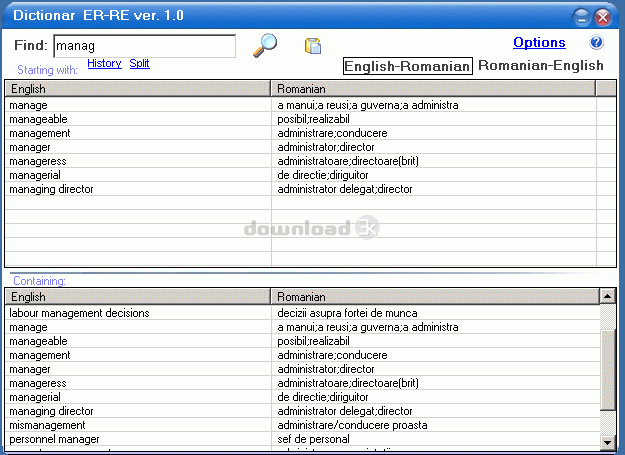
Task: Click 'administrare/conducere proasta' translation
Action: click(352, 425)
